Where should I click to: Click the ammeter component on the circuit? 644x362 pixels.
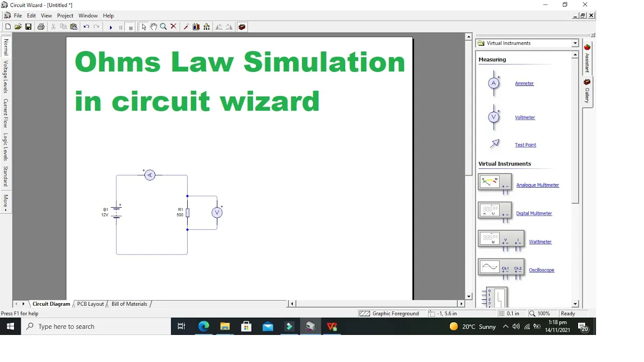150,175
